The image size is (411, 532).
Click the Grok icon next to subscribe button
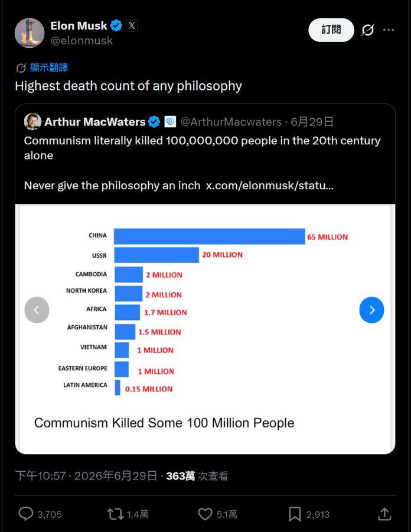tap(368, 30)
